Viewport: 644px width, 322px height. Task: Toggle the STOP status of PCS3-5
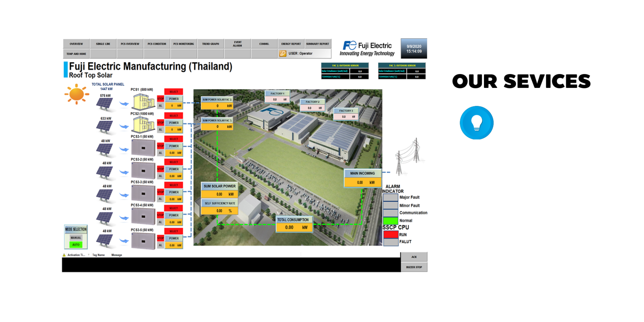[x=160, y=238]
